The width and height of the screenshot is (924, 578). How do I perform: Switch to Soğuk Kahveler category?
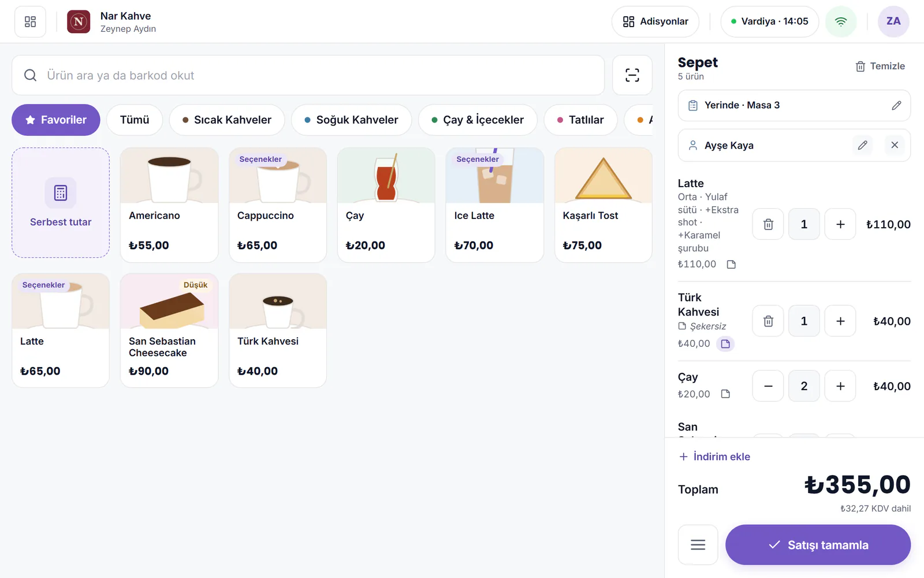coord(351,120)
